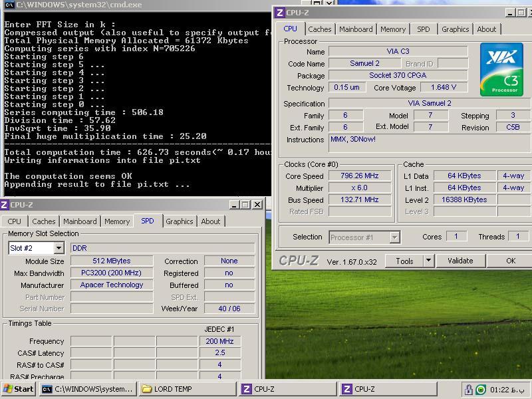The height and width of the screenshot is (399, 532).
Task: Click the padlock icon in system tray
Action: 469,389
